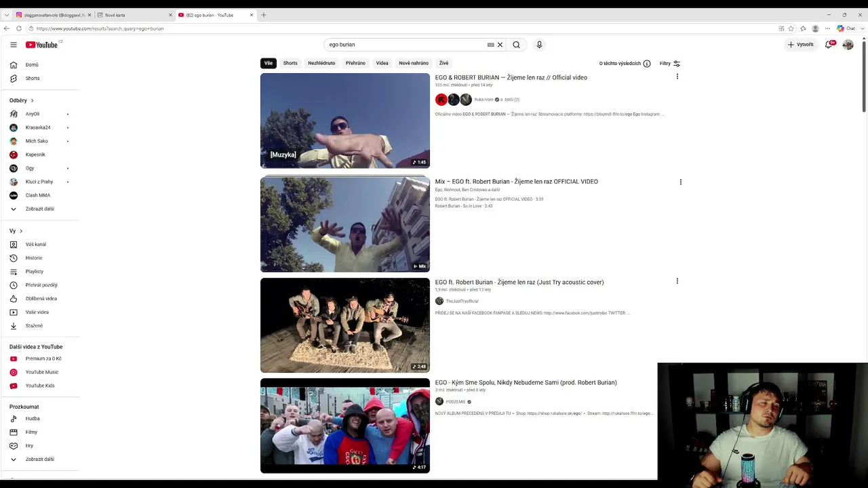The image size is (868, 488).
Task: Reload the browser page
Action: coord(19,28)
